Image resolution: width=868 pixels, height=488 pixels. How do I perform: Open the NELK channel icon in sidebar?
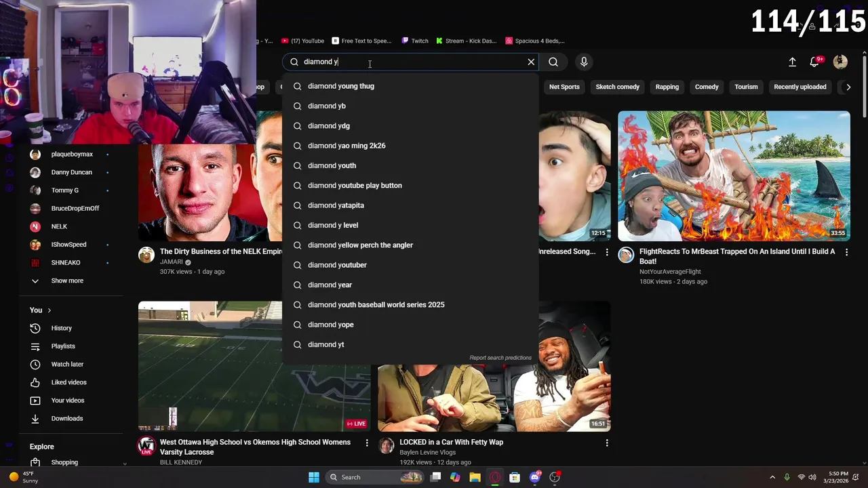35,226
